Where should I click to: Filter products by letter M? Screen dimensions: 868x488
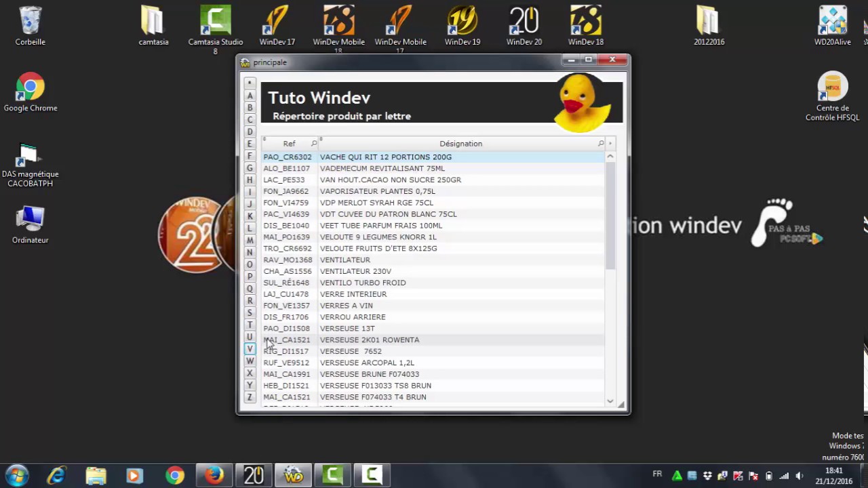(x=250, y=240)
